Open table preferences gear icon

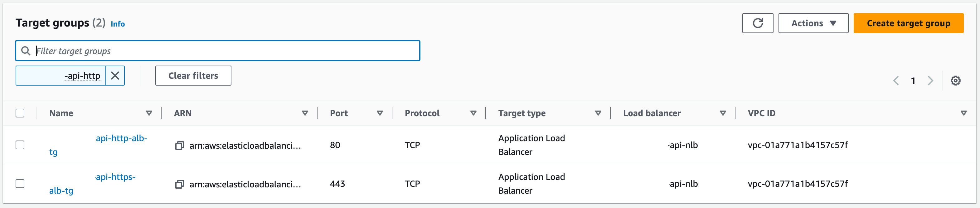(x=955, y=81)
